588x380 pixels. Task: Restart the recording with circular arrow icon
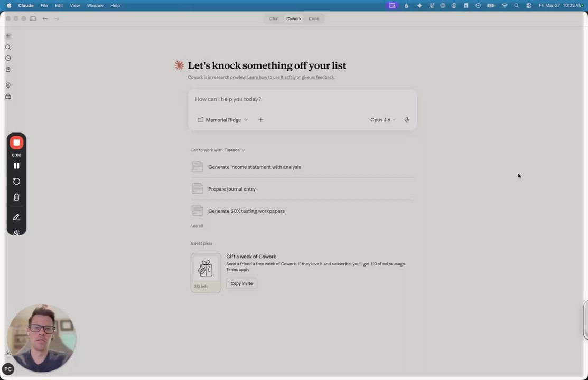pyautogui.click(x=16, y=182)
